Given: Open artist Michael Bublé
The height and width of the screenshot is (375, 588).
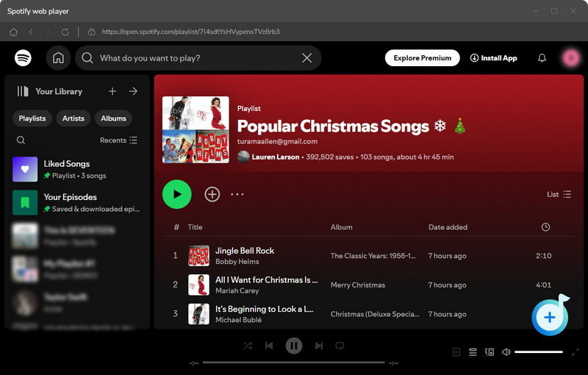Looking at the screenshot, I should point(238,320).
